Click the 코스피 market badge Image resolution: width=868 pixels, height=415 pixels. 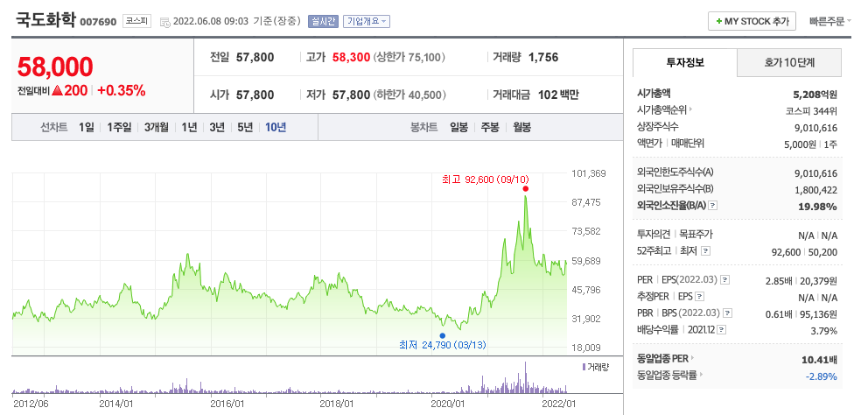[x=136, y=21]
